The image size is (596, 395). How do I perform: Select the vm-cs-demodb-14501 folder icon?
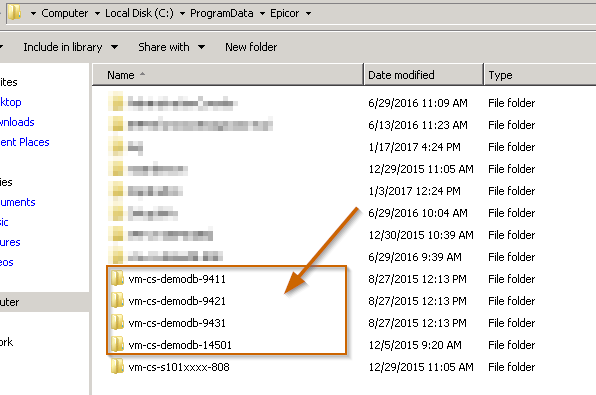pos(117,344)
